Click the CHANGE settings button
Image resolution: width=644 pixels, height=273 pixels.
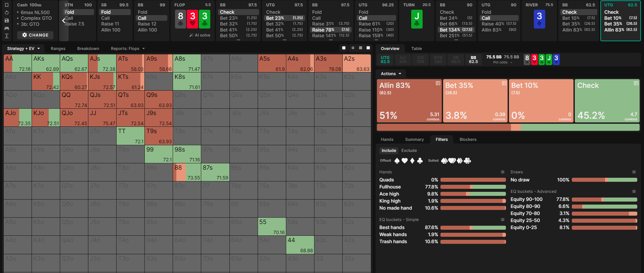(35, 35)
